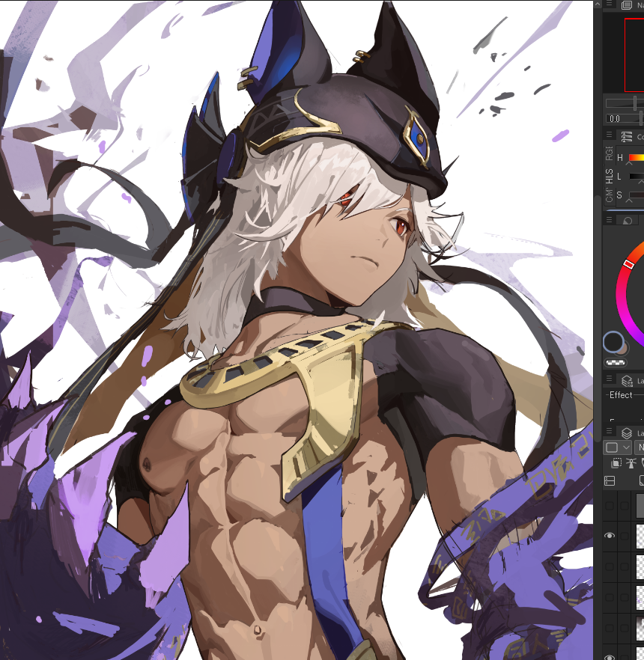Click the layer list display icon
The height and width of the screenshot is (660, 644).
(x=610, y=480)
